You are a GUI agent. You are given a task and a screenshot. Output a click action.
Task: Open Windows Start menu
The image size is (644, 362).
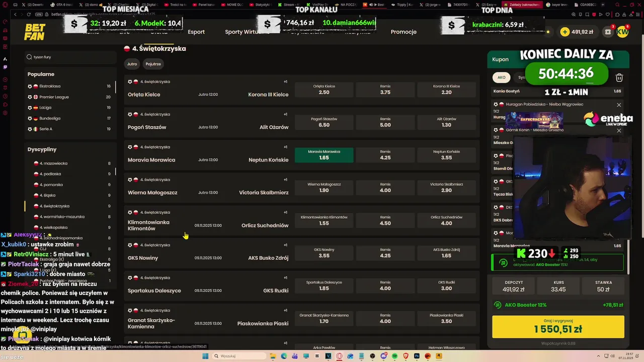[x=205, y=356]
